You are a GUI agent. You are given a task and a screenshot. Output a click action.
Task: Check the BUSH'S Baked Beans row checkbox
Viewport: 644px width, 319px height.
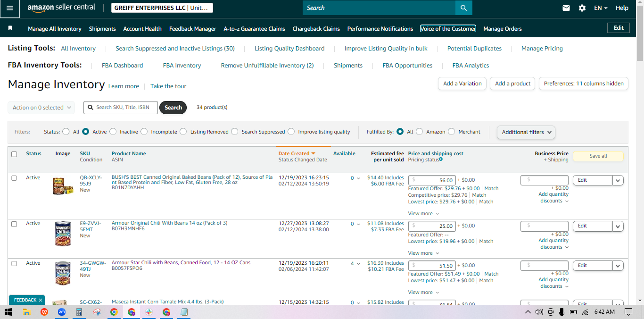pyautogui.click(x=14, y=178)
